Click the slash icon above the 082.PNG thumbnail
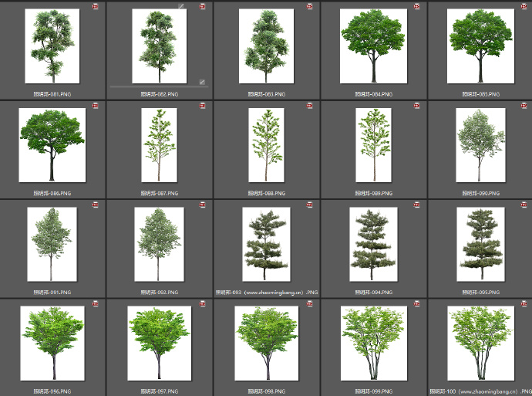The width and height of the screenshot is (532, 396). click(x=181, y=6)
